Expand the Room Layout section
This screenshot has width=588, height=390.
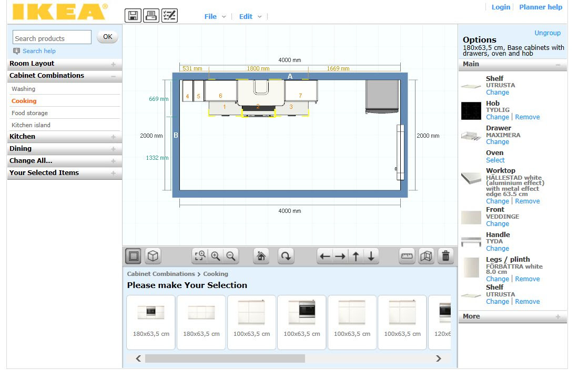pyautogui.click(x=65, y=64)
